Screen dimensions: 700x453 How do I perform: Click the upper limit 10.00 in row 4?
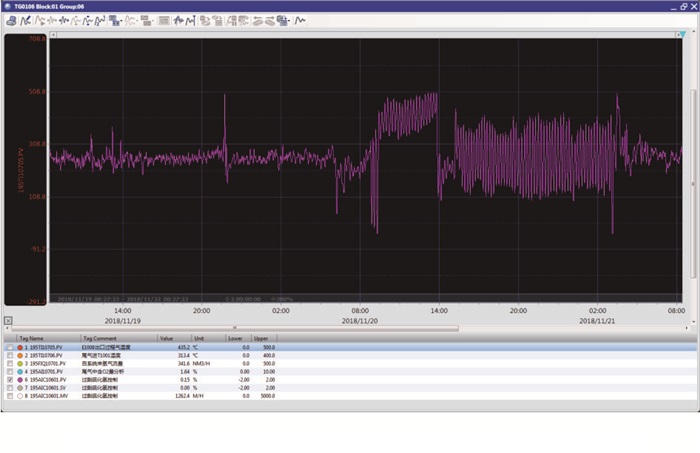269,371
